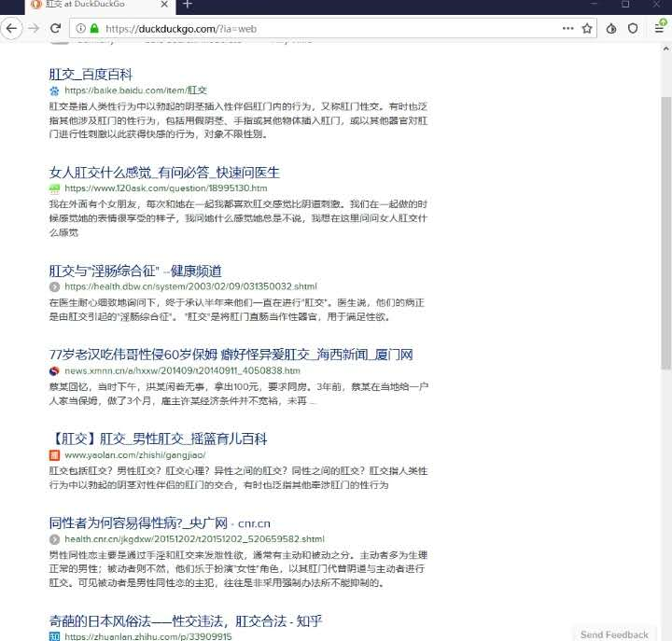Click the Baidu paw favicon beside baike.baidu.com
The width and height of the screenshot is (672, 641).
click(54, 91)
